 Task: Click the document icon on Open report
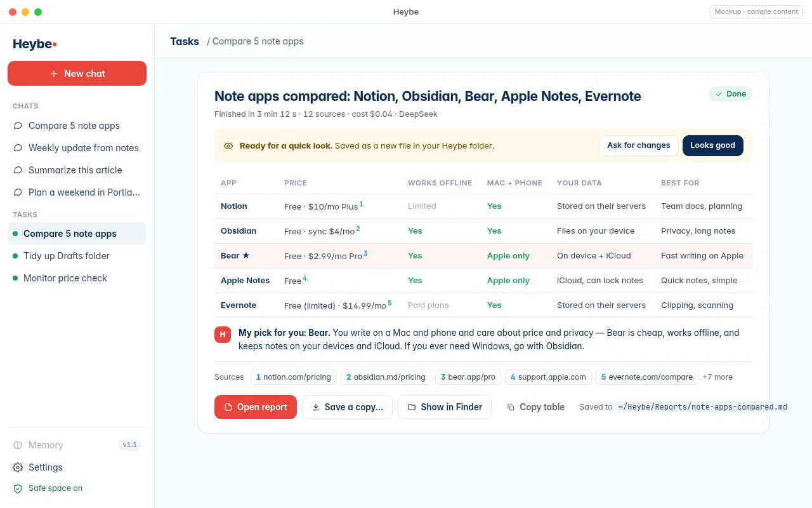[x=228, y=407]
